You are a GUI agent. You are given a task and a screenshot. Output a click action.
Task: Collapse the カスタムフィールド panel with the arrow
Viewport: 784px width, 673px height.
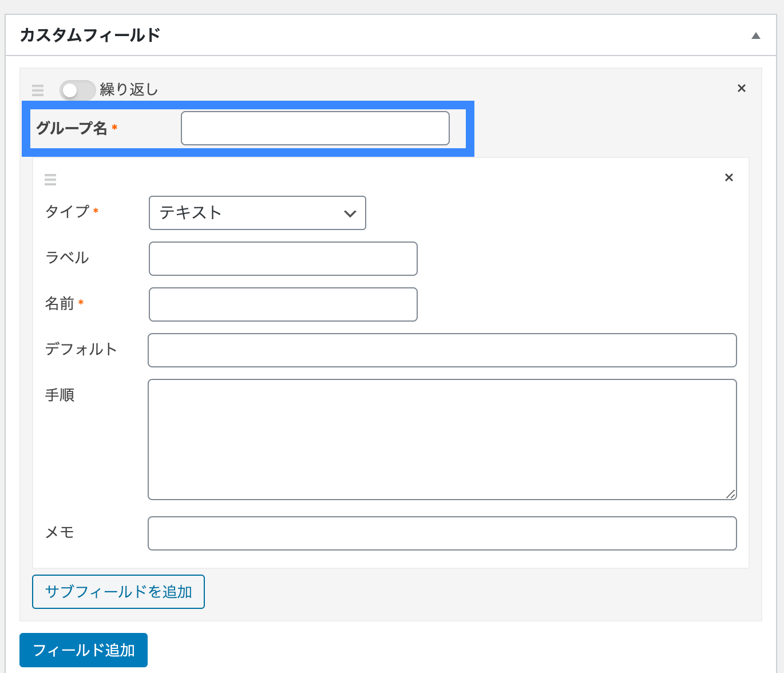756,35
